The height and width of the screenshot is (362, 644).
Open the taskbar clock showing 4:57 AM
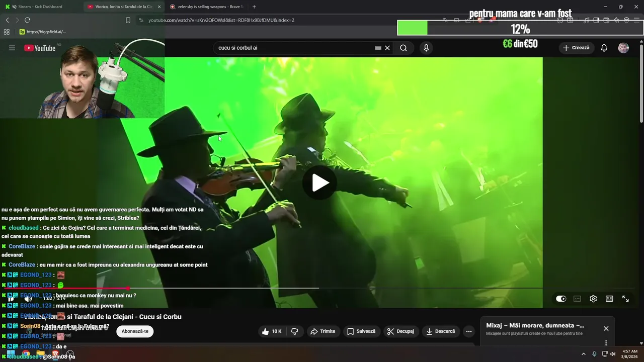coord(630,354)
